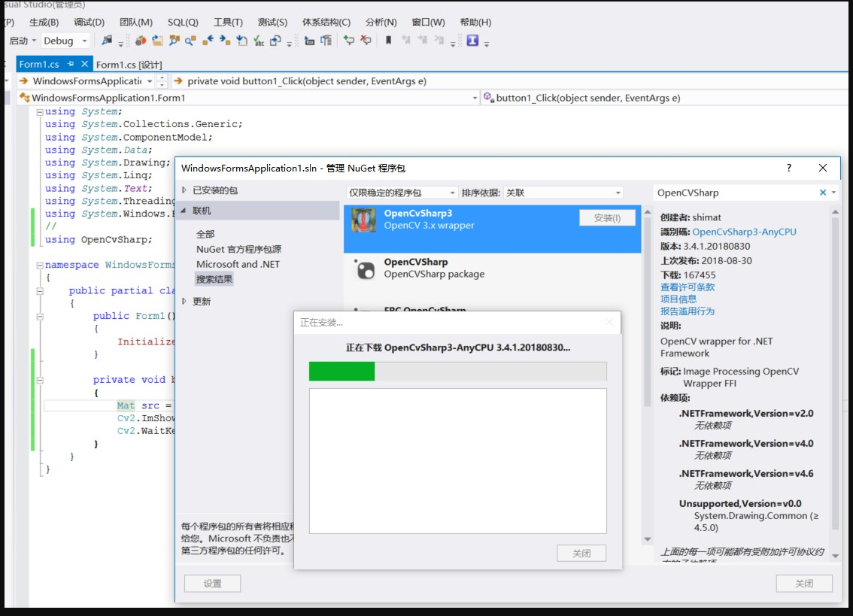Open the 查看许可条款 link
Image resolution: width=853 pixels, height=616 pixels.
point(688,287)
